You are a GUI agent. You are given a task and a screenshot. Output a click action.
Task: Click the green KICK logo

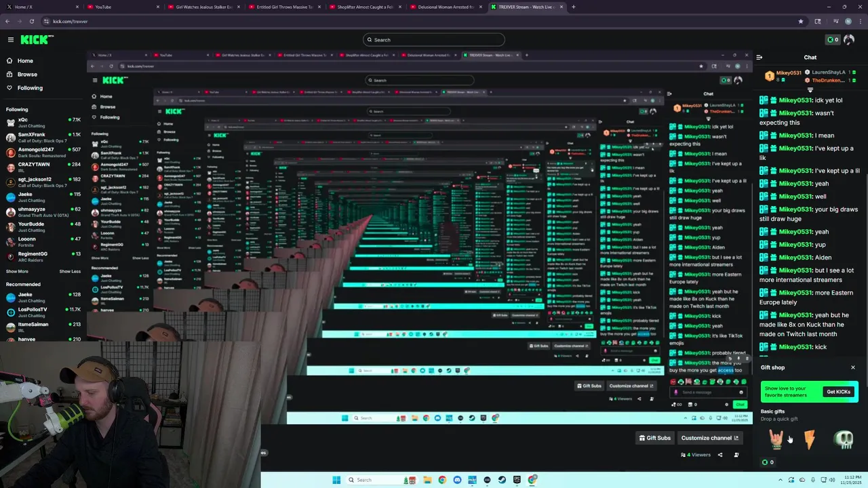click(x=33, y=39)
